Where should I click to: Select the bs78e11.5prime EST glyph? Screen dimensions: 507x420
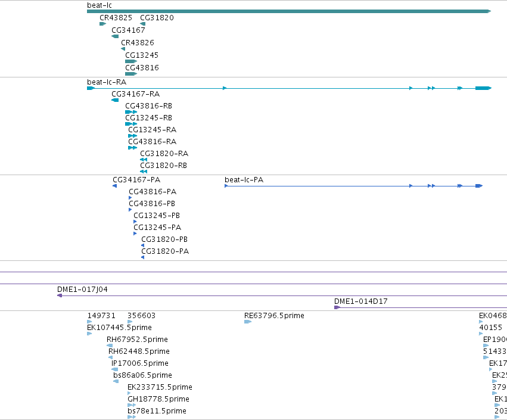click(132, 418)
